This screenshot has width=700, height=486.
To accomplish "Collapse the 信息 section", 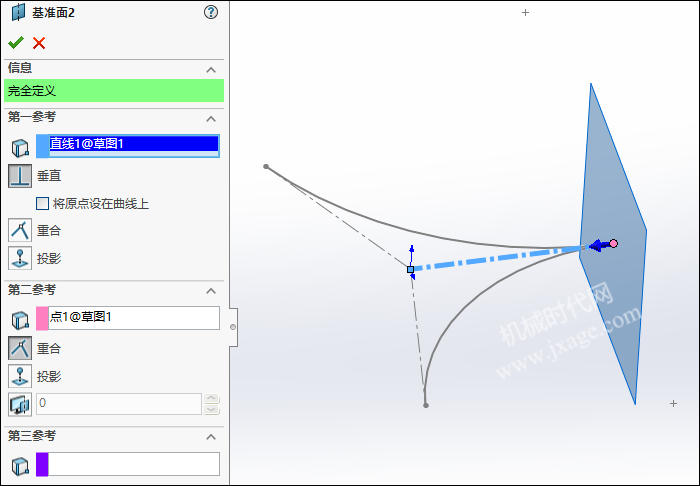I will 211,70.
